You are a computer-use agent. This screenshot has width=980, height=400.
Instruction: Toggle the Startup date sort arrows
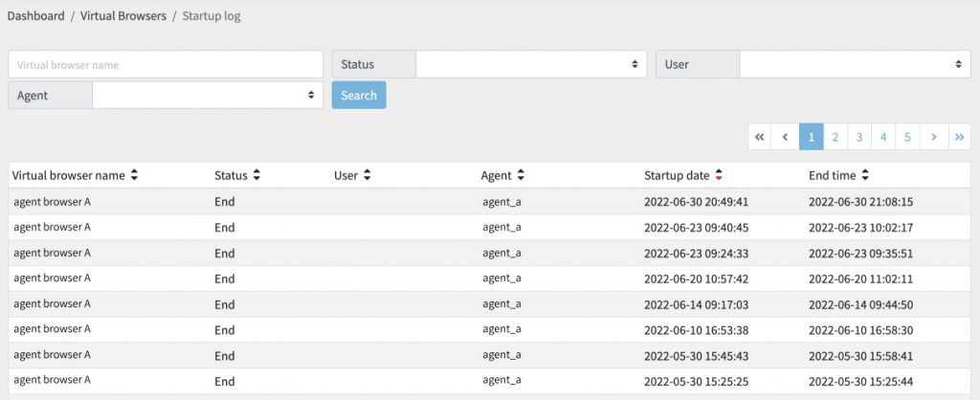click(x=719, y=176)
